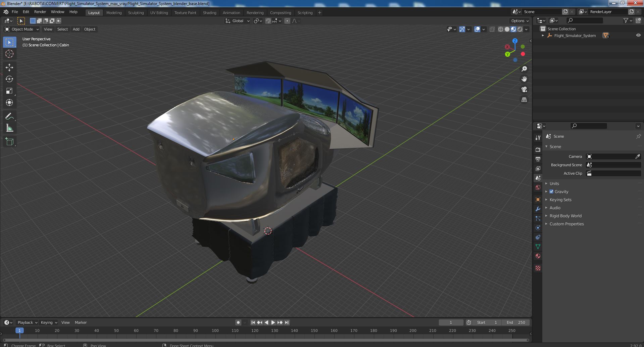Toggle the Gravity checkbox
644x347 pixels.
(551, 191)
